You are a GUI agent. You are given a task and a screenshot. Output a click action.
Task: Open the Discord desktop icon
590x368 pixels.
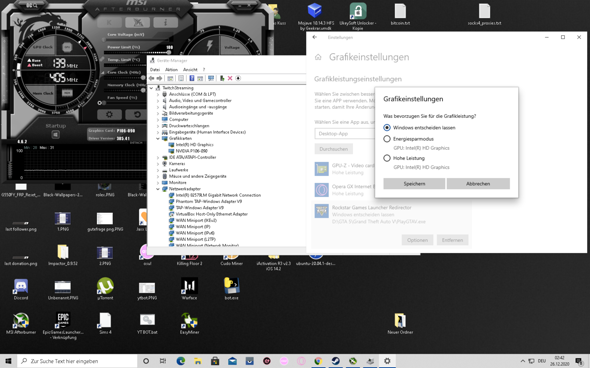coord(21,289)
